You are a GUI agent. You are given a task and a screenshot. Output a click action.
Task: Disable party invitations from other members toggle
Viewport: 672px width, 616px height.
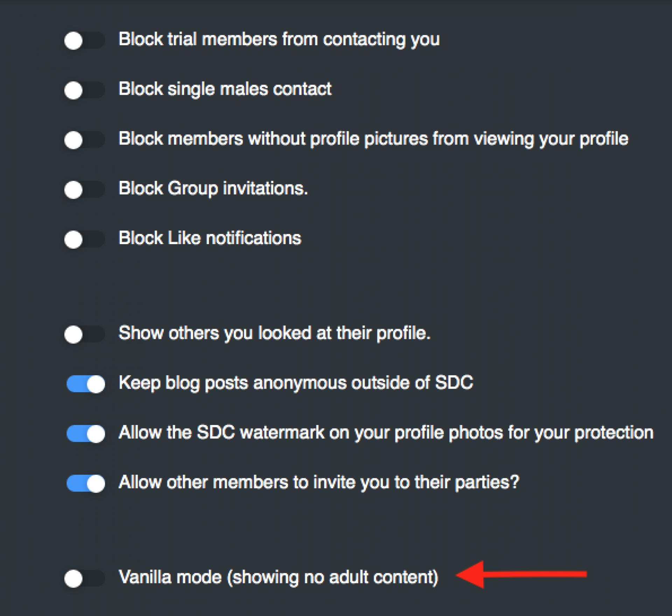(86, 483)
